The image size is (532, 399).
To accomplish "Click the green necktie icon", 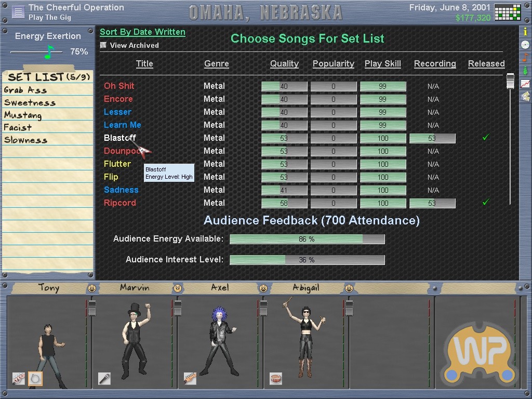I will pos(525,70).
